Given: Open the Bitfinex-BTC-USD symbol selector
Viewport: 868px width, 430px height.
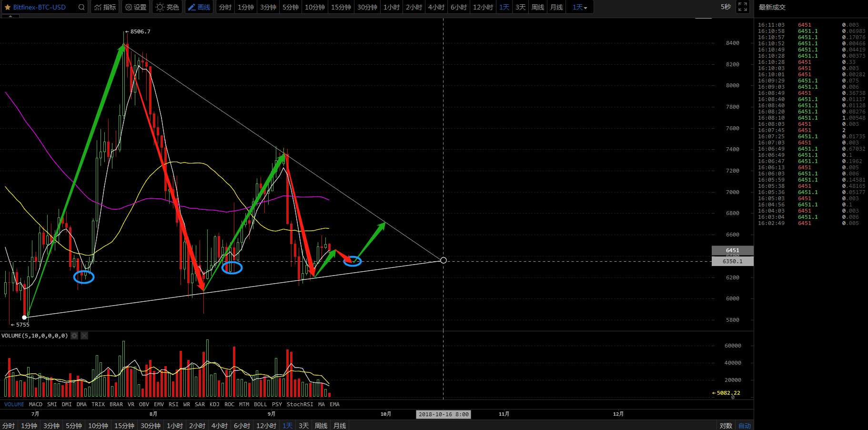Looking at the screenshot, I should tap(40, 7).
